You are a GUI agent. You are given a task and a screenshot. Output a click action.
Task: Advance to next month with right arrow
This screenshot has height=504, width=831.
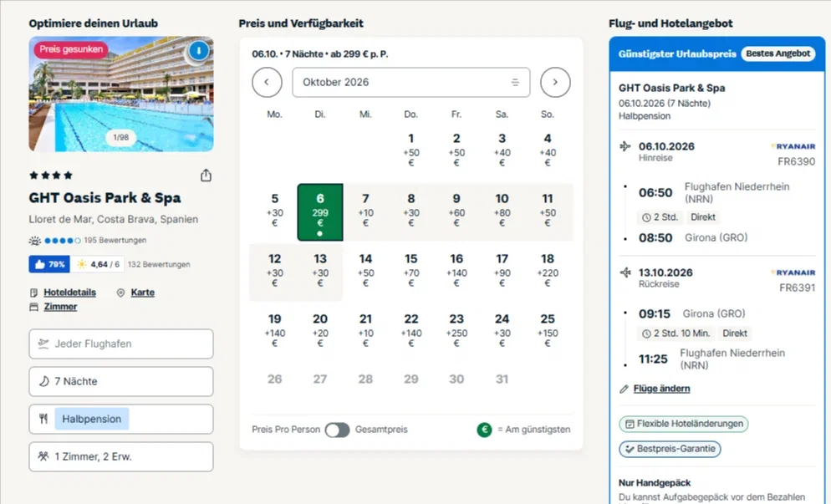pyautogui.click(x=555, y=82)
